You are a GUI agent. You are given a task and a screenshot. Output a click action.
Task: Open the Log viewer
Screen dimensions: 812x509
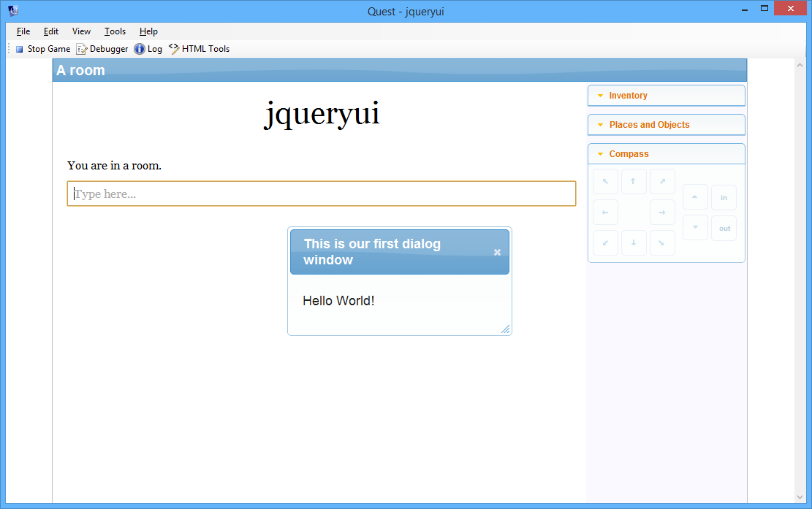(148, 49)
